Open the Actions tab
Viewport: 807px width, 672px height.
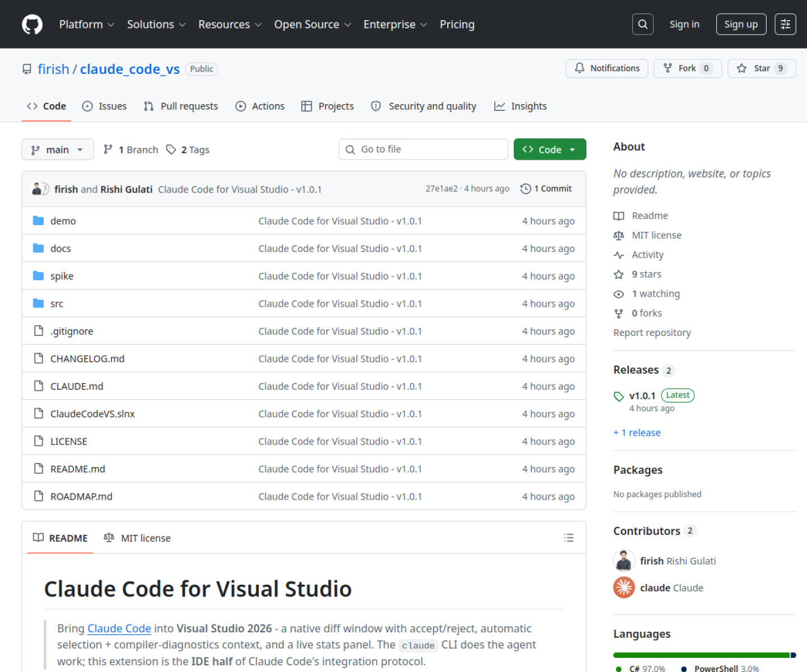[x=260, y=106]
